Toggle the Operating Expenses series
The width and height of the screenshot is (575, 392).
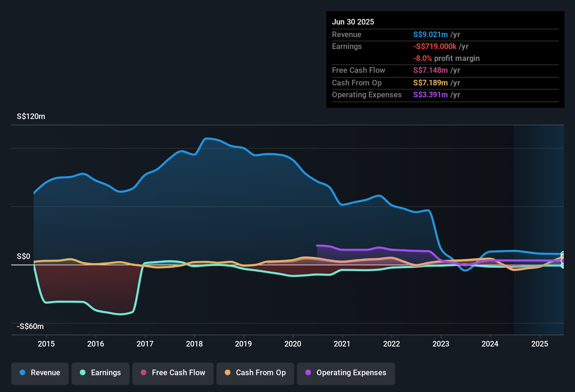point(346,373)
